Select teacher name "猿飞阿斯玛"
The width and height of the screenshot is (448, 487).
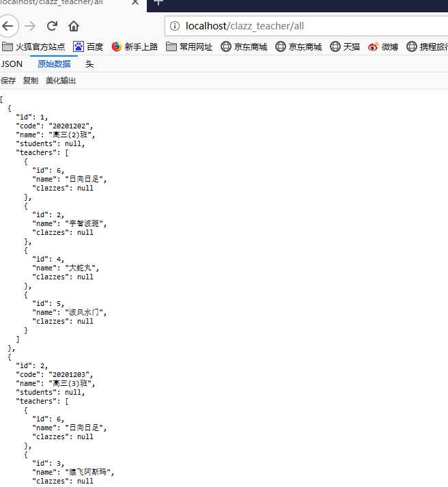(87, 472)
